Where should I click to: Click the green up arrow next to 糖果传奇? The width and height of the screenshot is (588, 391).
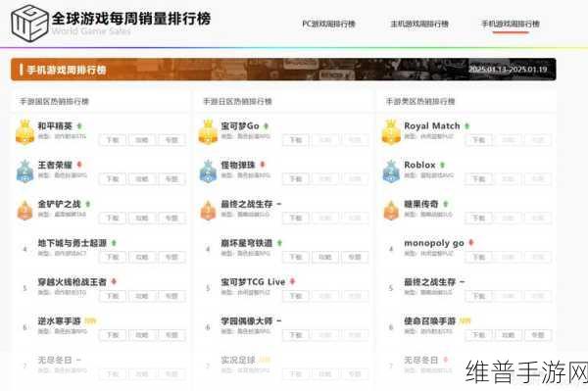[x=446, y=204]
